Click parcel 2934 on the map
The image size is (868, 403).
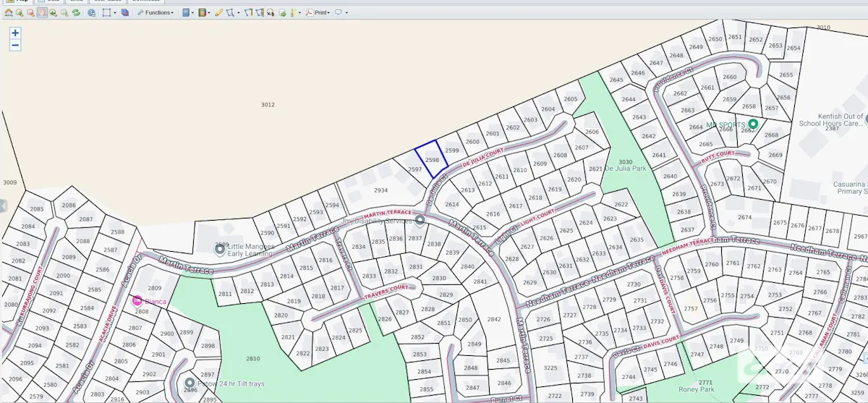(x=380, y=190)
